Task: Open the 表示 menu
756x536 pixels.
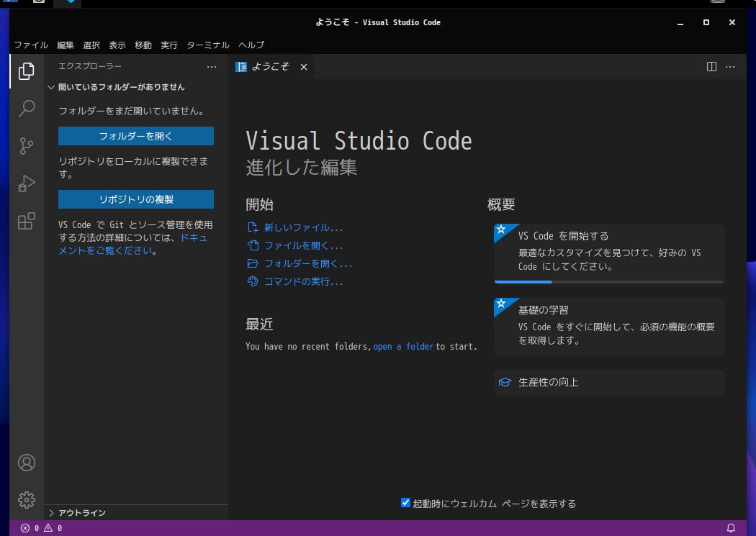Action: (x=117, y=45)
